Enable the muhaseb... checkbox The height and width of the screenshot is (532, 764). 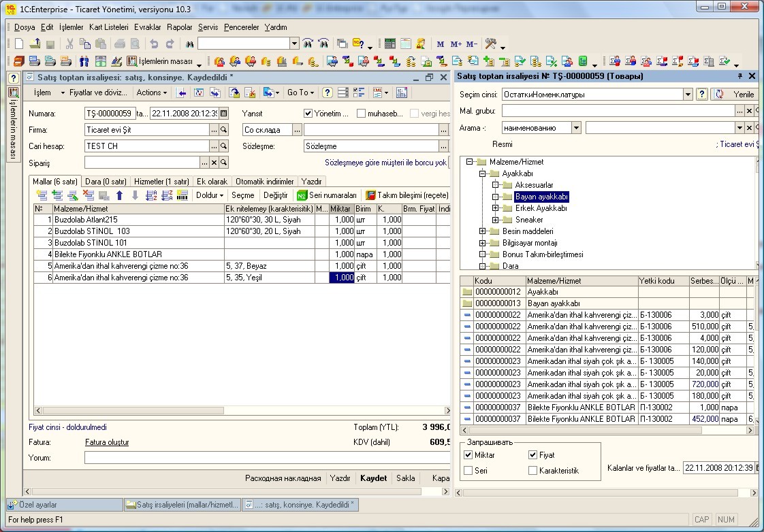click(361, 114)
